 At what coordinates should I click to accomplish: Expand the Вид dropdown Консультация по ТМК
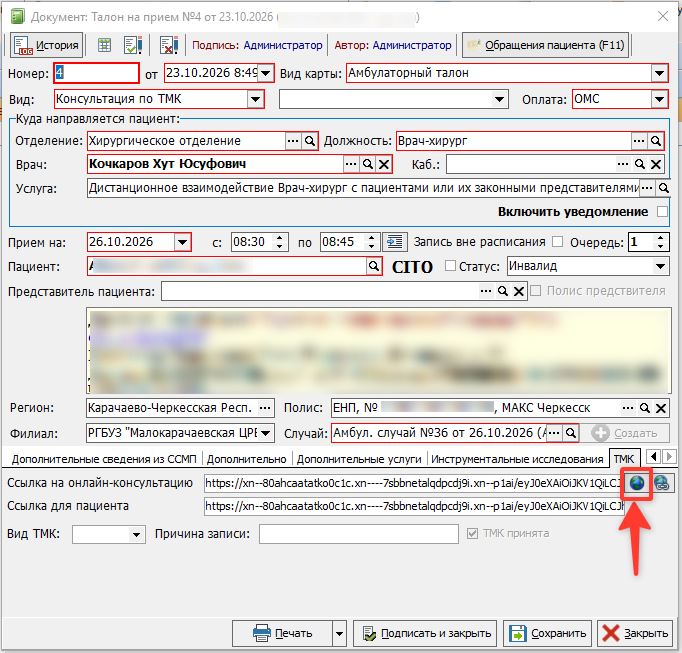(x=255, y=99)
